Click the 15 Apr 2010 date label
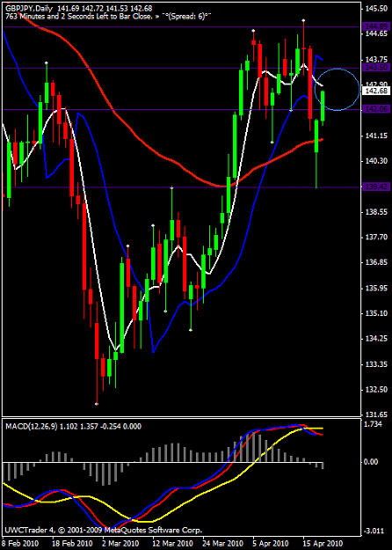The image size is (392, 550). (x=321, y=542)
